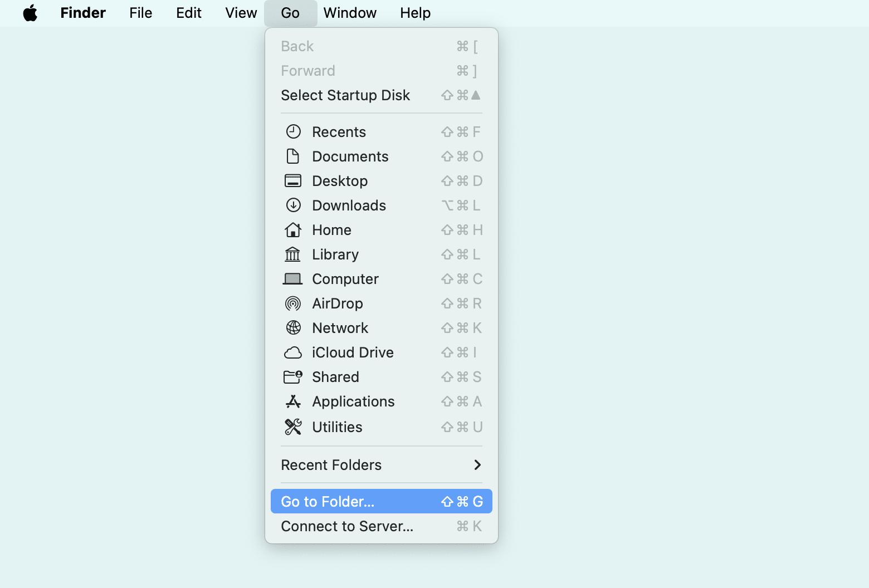The image size is (869, 588).
Task: Open the Go to Folder dialog
Action: click(x=328, y=501)
